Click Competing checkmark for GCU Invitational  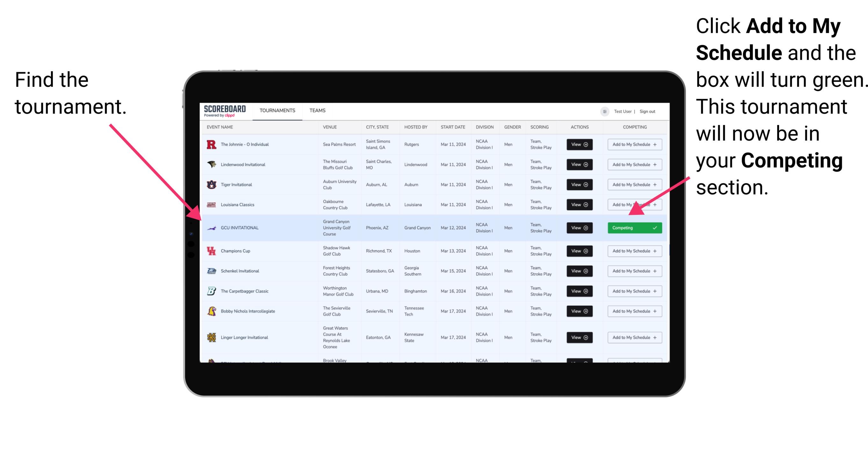656,228
